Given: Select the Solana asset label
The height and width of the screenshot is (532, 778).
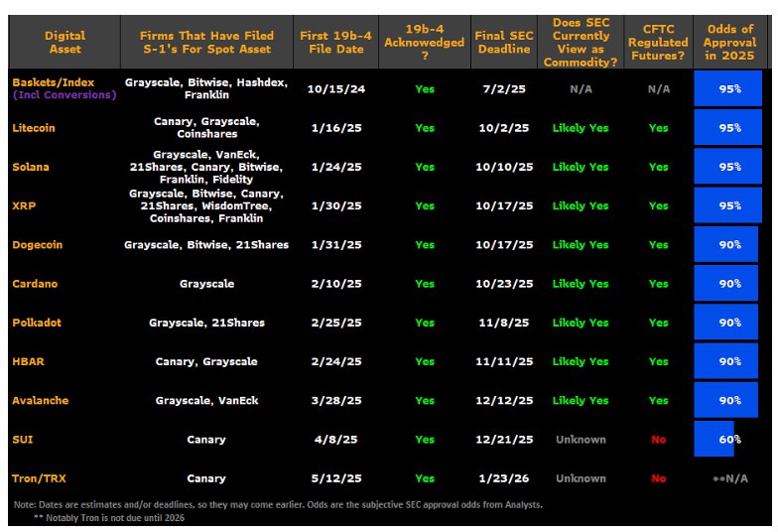Looking at the screenshot, I should click(x=31, y=167).
